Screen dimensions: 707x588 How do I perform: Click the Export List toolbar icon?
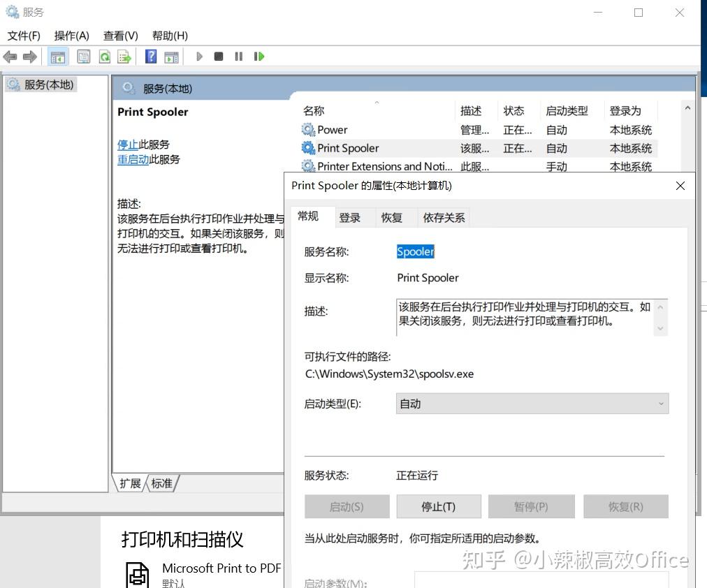(x=125, y=56)
